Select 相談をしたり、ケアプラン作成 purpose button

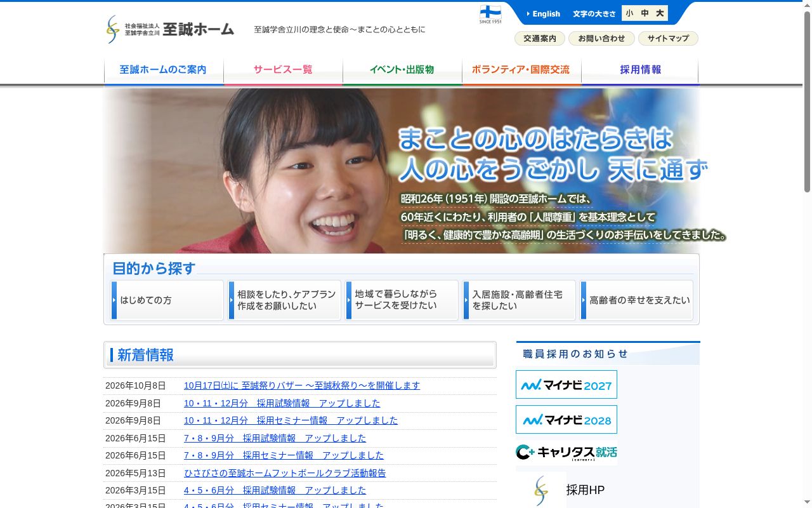click(x=284, y=300)
